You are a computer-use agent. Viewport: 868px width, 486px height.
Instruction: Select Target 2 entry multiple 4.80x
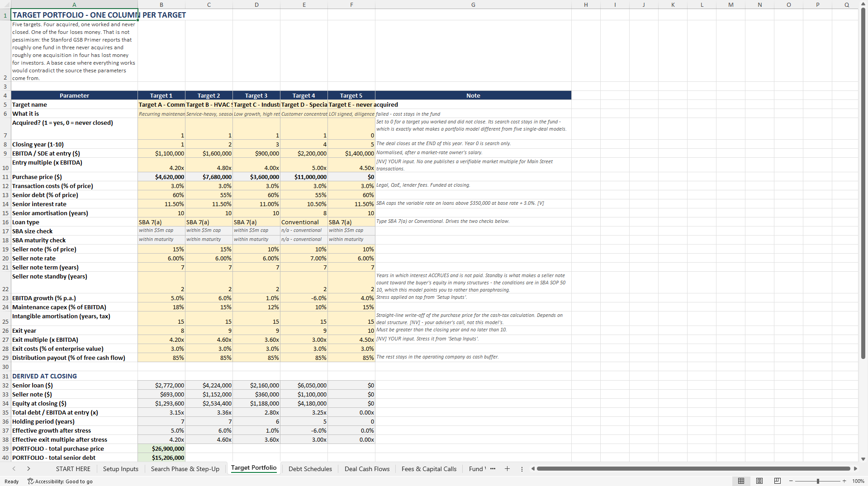209,165
